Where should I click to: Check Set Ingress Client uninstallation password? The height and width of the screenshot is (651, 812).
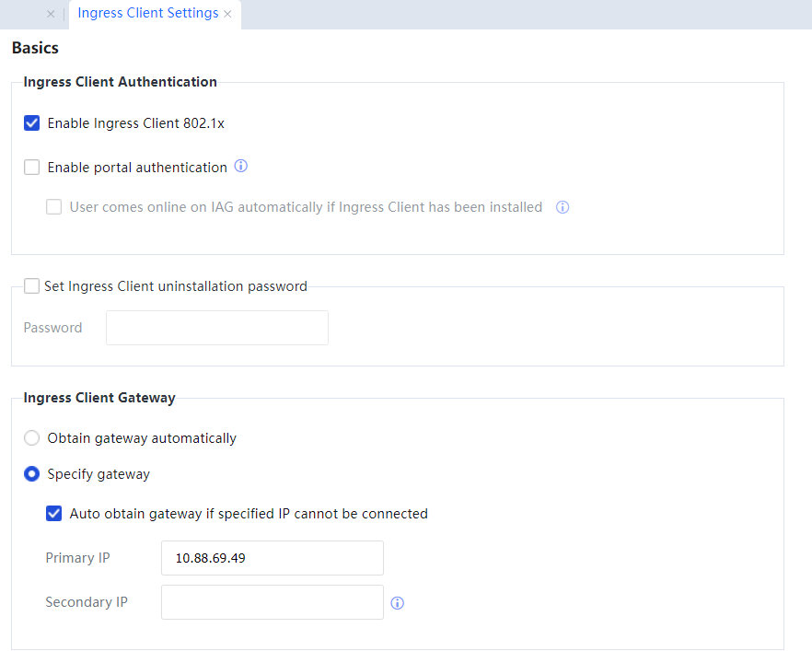(32, 286)
